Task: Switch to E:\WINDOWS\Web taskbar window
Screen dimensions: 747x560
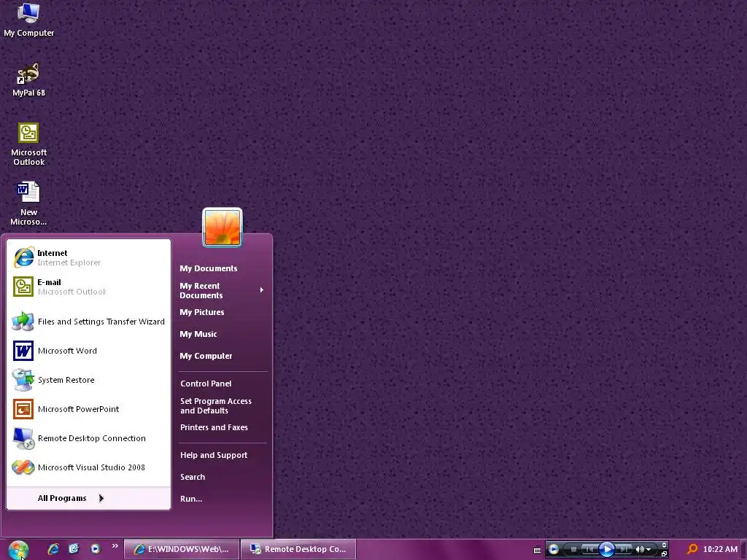Action: (x=182, y=549)
